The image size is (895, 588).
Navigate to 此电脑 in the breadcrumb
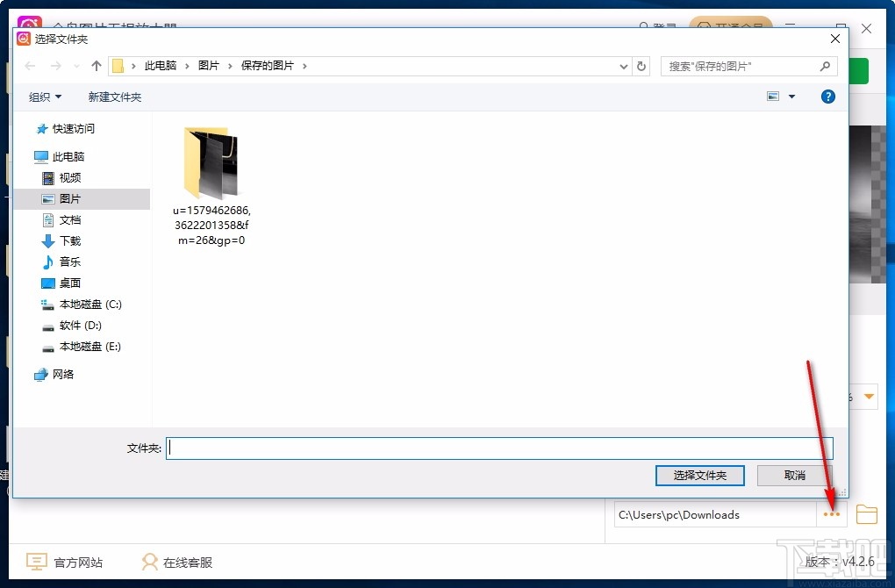pyautogui.click(x=161, y=65)
